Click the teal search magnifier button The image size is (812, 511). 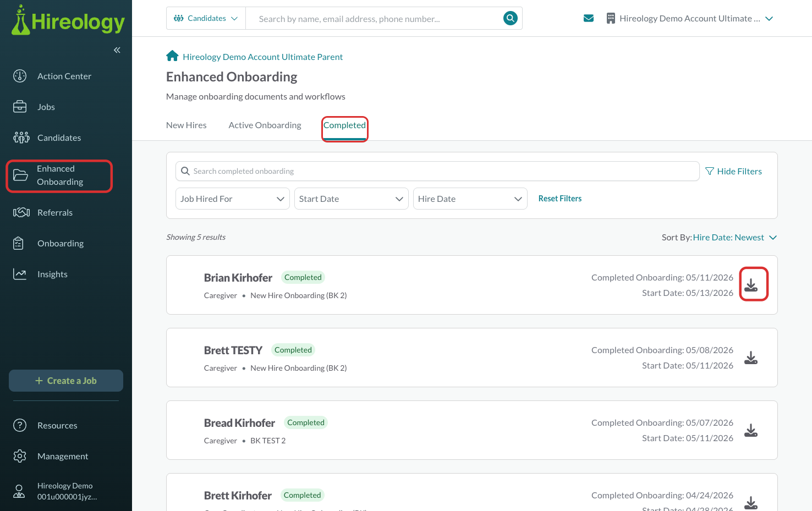tap(511, 18)
